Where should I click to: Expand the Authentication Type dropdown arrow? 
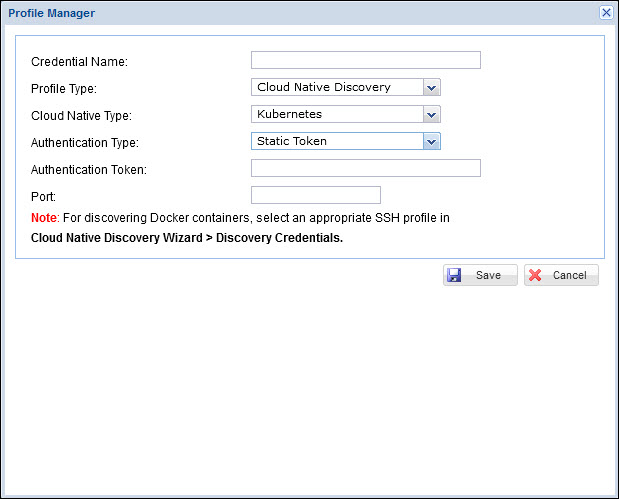431,141
